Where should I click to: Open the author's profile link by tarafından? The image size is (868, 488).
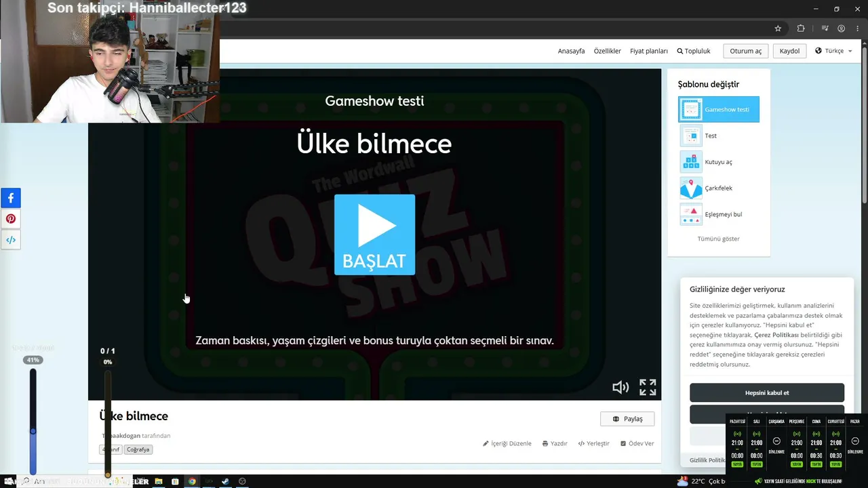pyautogui.click(x=121, y=436)
